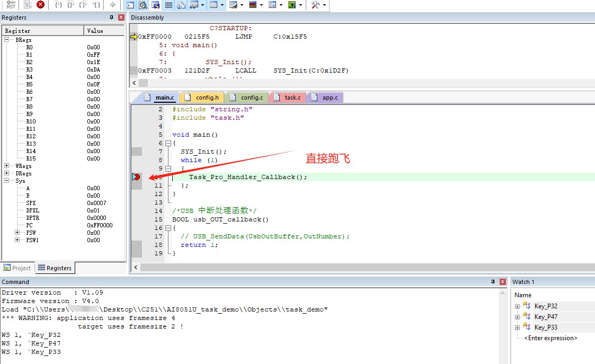
Task: Toggle the Disassembly window toolbar icon
Action: tap(143, 5)
